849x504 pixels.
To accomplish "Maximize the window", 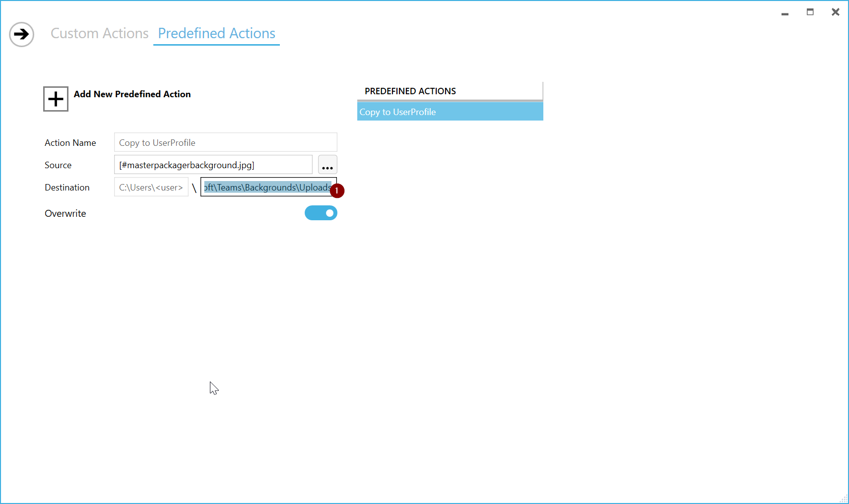I will tap(810, 12).
